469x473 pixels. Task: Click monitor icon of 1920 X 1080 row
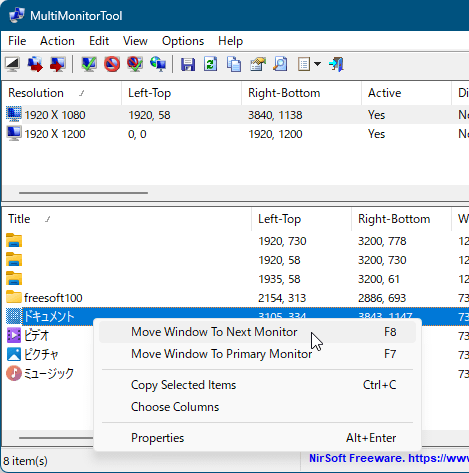pyautogui.click(x=14, y=114)
